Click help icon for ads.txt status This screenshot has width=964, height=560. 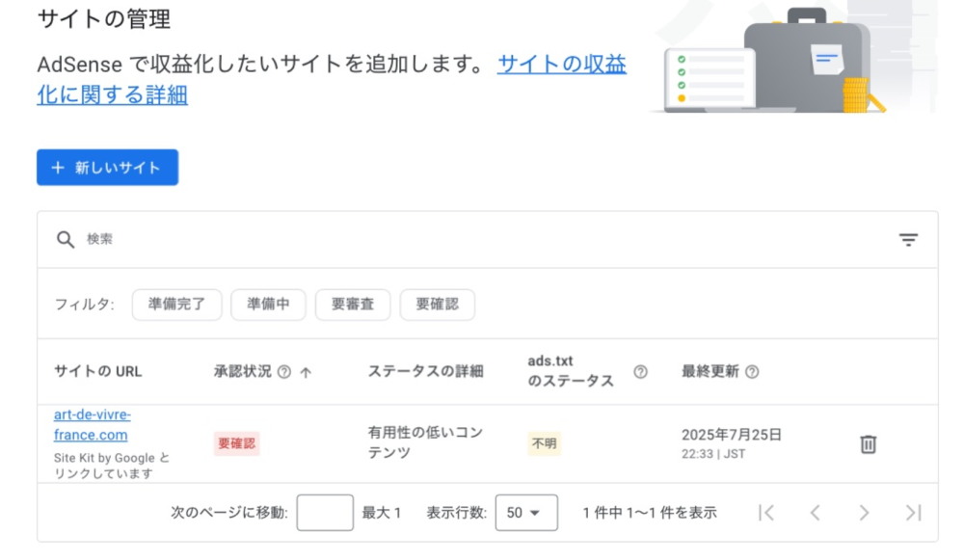640,372
